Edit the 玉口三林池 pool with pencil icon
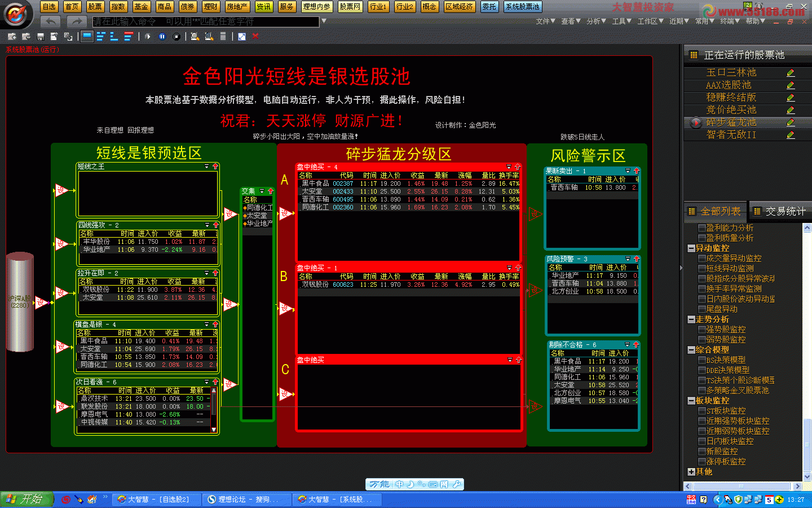 791,73
